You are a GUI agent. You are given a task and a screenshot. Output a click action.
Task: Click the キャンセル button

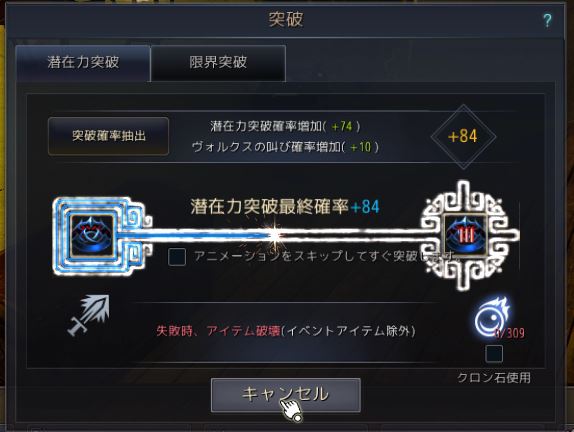pos(286,395)
